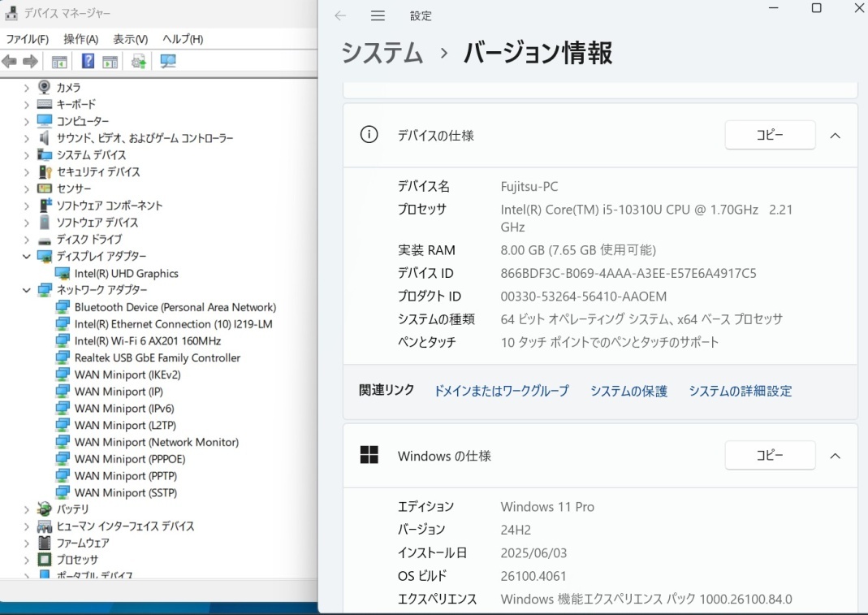
Task: Expand the システム デバイス tree node
Action: [x=26, y=155]
